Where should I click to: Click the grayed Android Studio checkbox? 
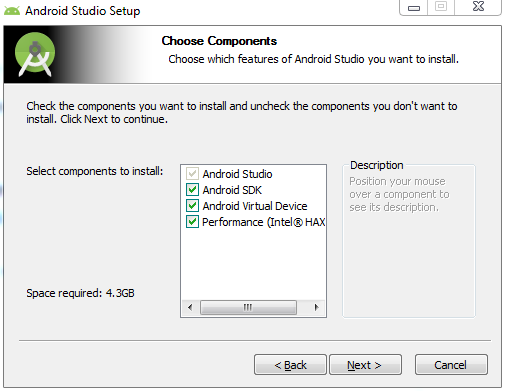(192, 174)
